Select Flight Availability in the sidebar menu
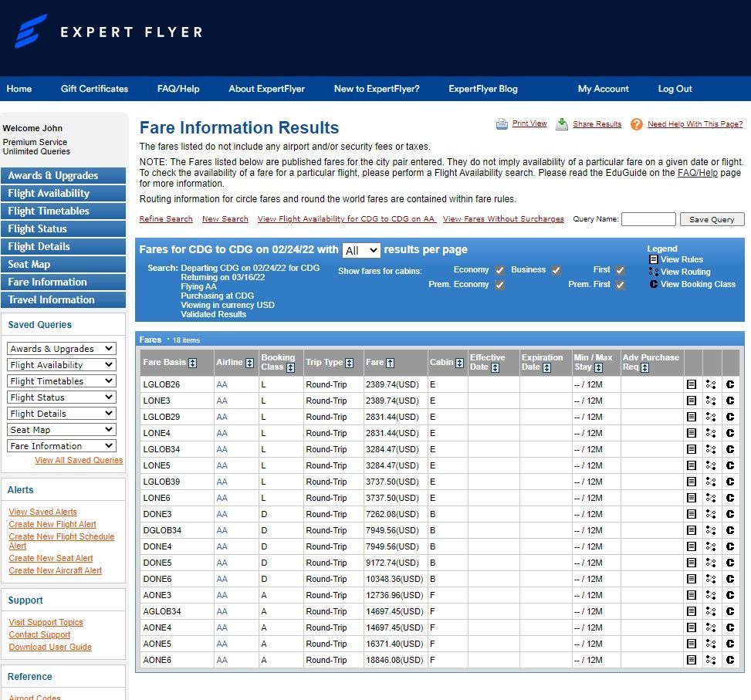Screen dimensions: 751x700 [63, 194]
